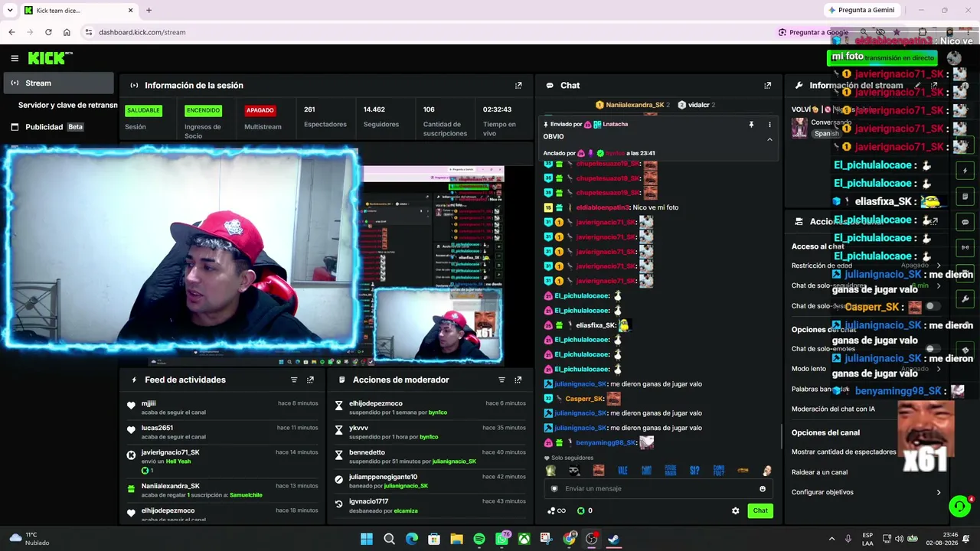Viewport: 980px width, 551px height.
Task: Insert the VALE emote
Action: pos(622,471)
